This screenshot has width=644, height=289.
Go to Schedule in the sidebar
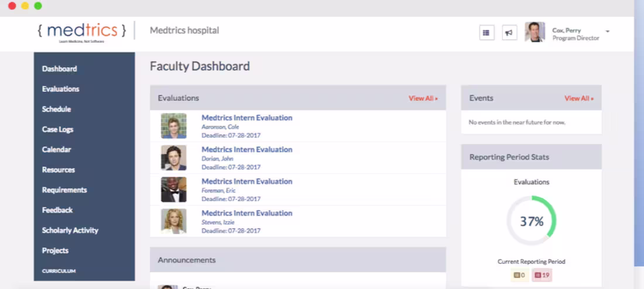[56, 109]
